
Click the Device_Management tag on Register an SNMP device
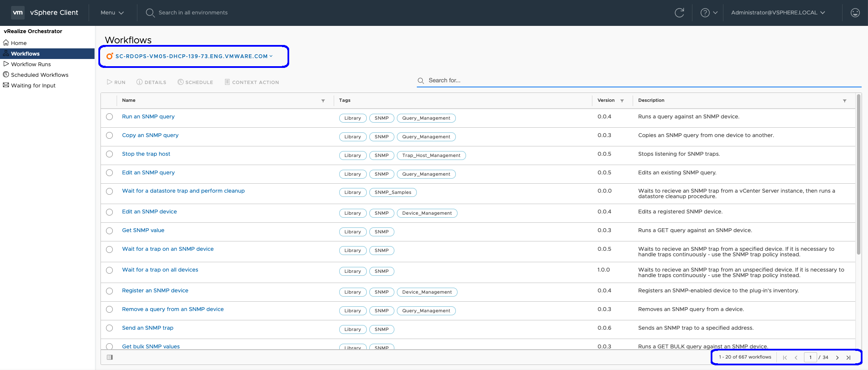pyautogui.click(x=427, y=292)
